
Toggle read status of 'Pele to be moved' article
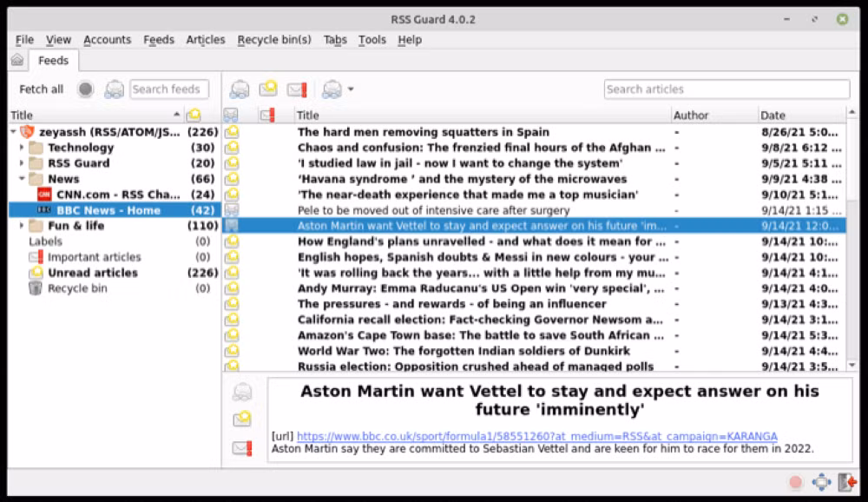[x=232, y=210]
